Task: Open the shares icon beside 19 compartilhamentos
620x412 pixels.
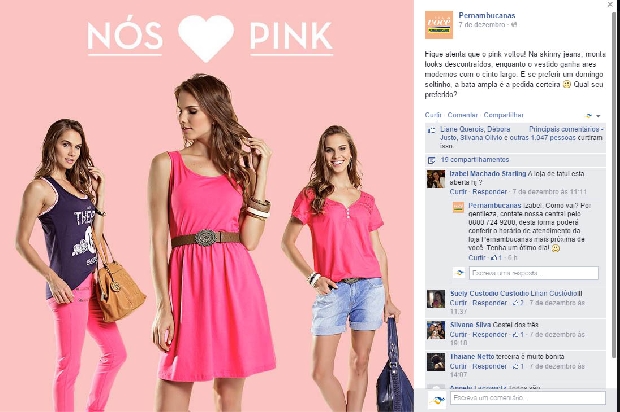Action: click(x=431, y=160)
